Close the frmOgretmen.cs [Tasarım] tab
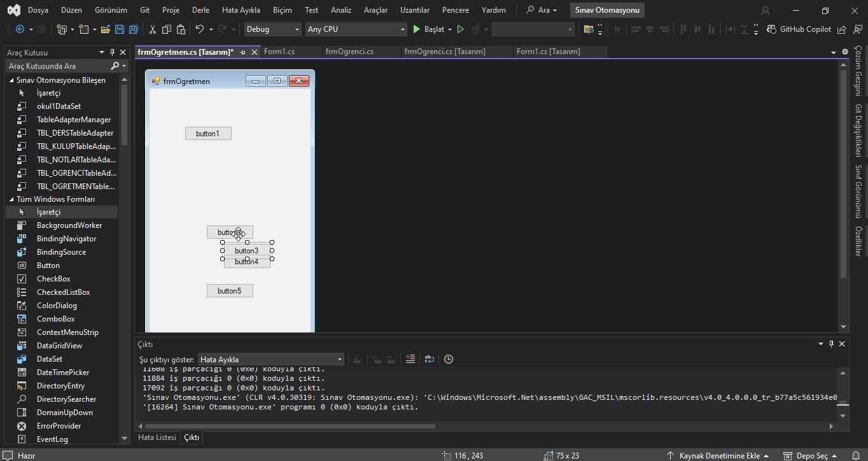 click(255, 52)
